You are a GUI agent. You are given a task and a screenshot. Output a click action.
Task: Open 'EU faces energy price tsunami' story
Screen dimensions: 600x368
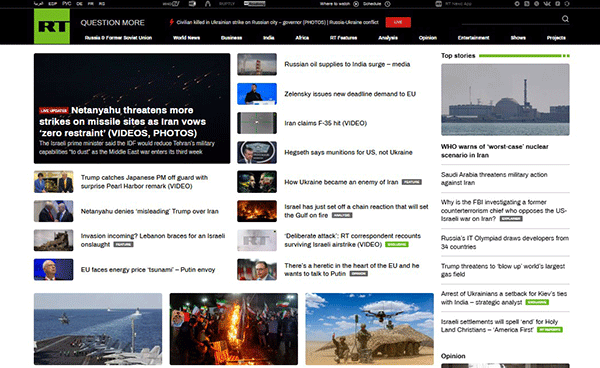pyautogui.click(x=148, y=270)
